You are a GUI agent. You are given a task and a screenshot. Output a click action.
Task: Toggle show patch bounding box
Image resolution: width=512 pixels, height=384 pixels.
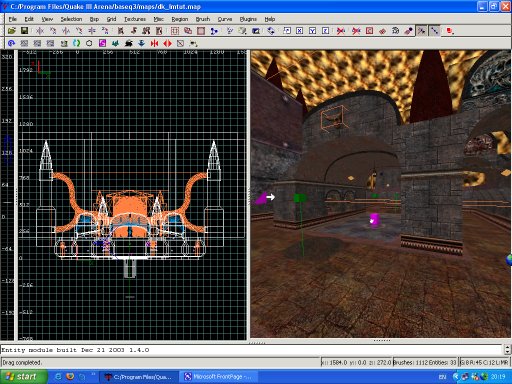coord(369,31)
